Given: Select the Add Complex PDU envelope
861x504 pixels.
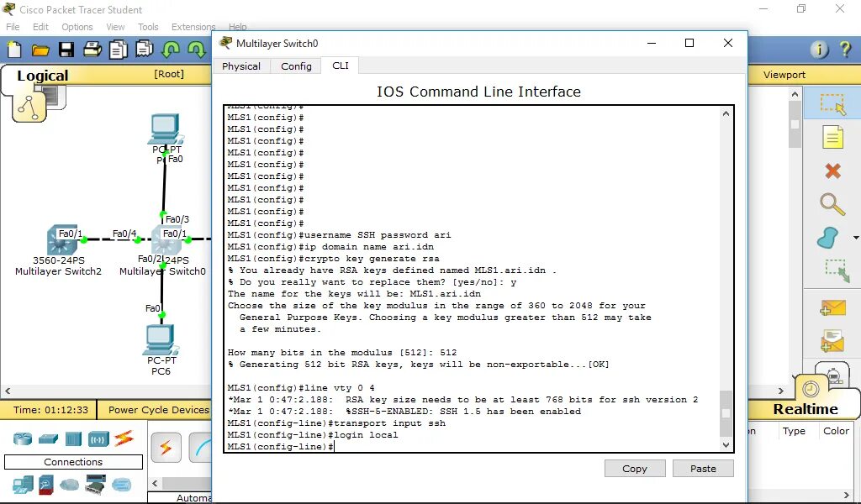Looking at the screenshot, I should click(832, 340).
